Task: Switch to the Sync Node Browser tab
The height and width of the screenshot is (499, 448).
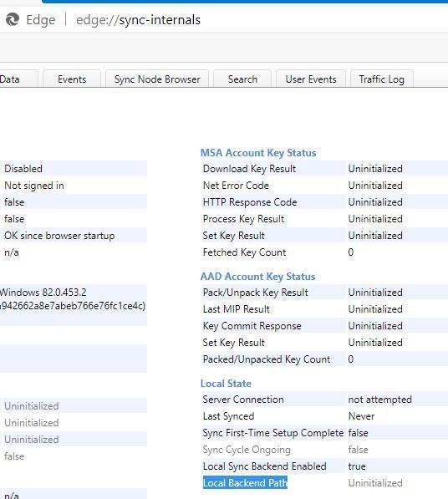Action: (x=157, y=79)
